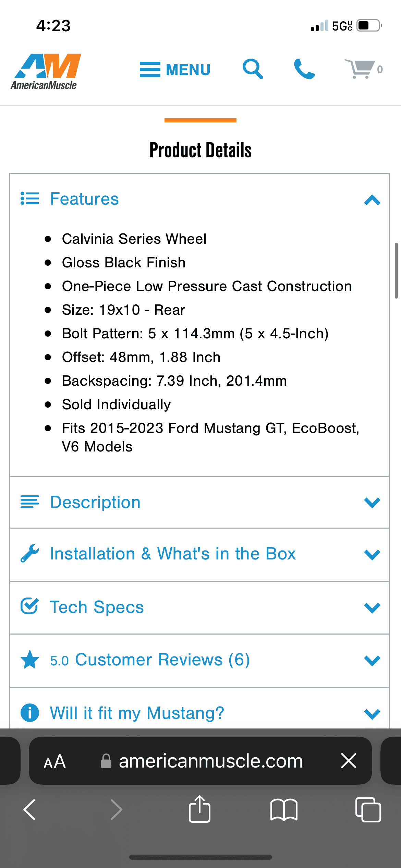Tap the americanmuscle.com address bar
The image size is (401, 868).
pyautogui.click(x=202, y=761)
